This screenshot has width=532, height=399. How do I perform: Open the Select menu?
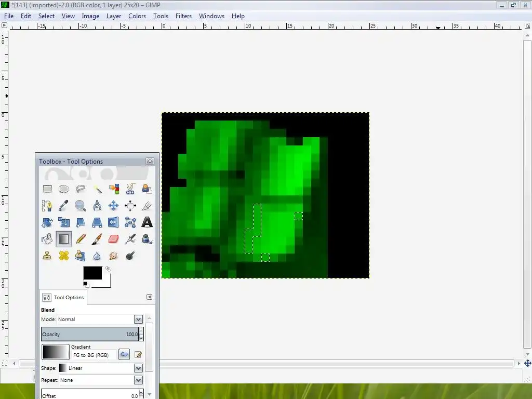click(x=46, y=16)
